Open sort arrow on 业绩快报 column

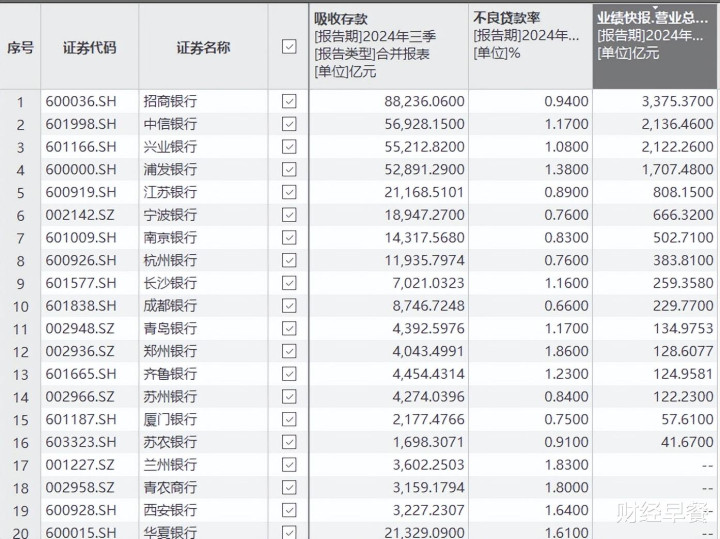tap(656, 8)
